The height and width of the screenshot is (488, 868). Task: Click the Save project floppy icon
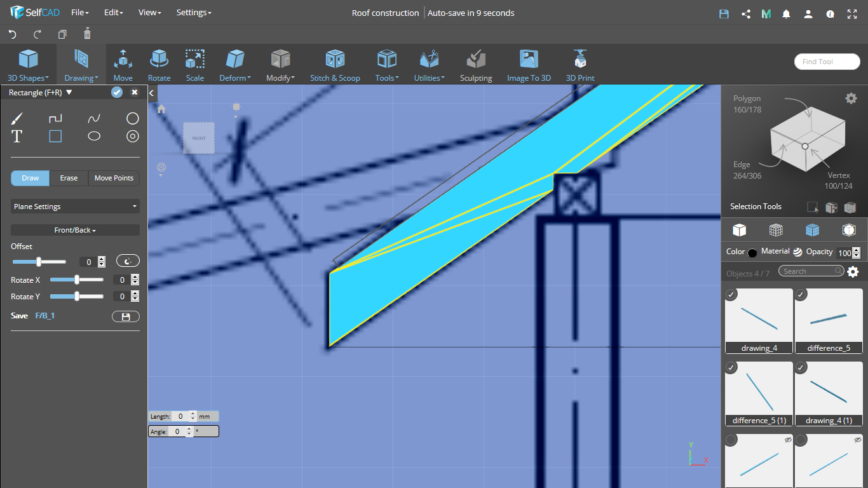[724, 13]
